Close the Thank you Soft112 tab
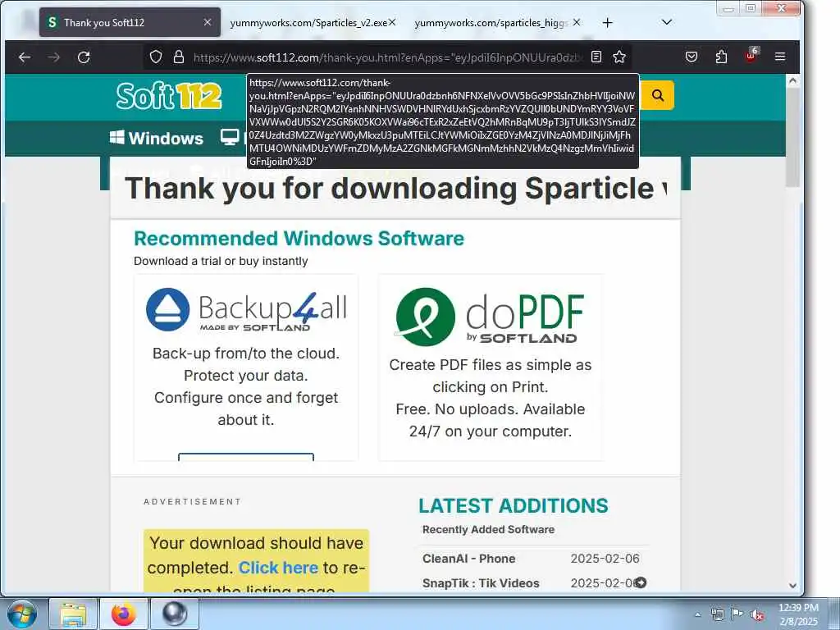The image size is (840, 630). click(208, 22)
